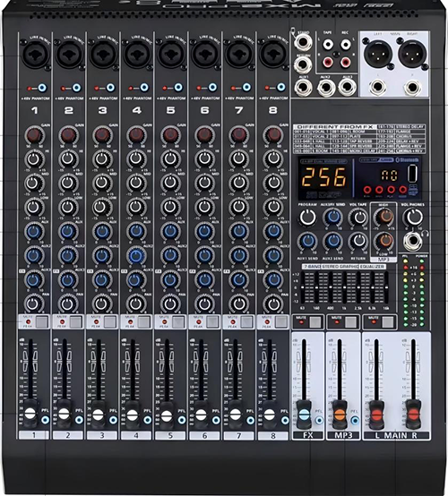The width and height of the screenshot is (448, 496).
Task: Click channel 1 +48V phantom power button
Action: [42, 88]
